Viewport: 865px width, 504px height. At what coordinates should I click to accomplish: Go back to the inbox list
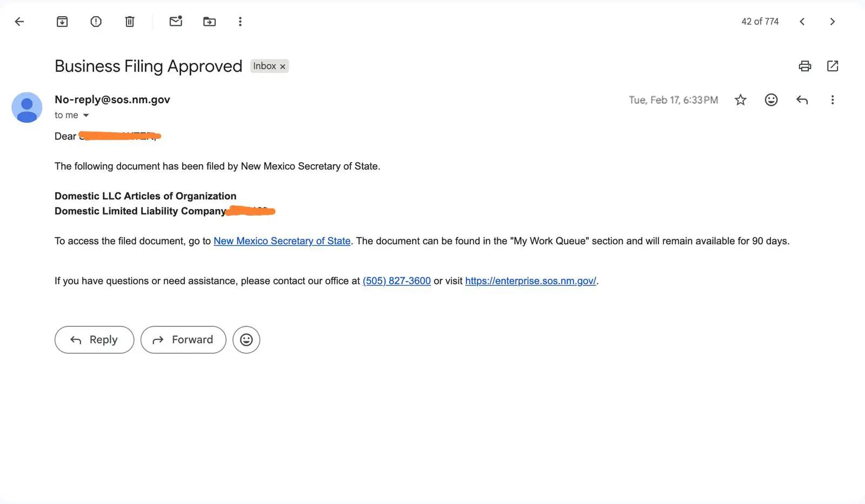[x=19, y=22]
